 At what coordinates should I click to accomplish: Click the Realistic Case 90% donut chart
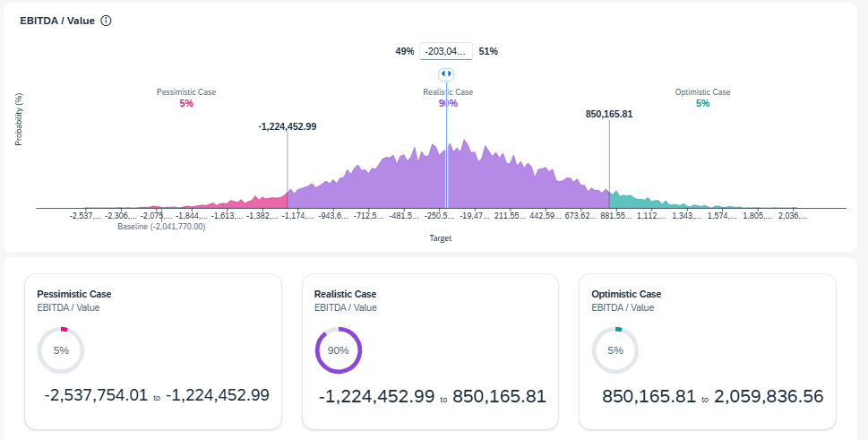tap(338, 349)
